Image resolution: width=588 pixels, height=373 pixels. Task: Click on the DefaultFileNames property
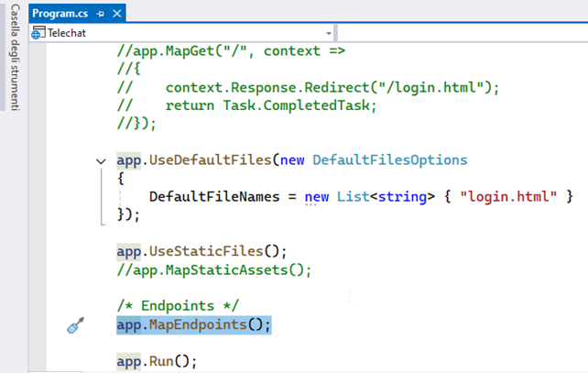point(209,196)
